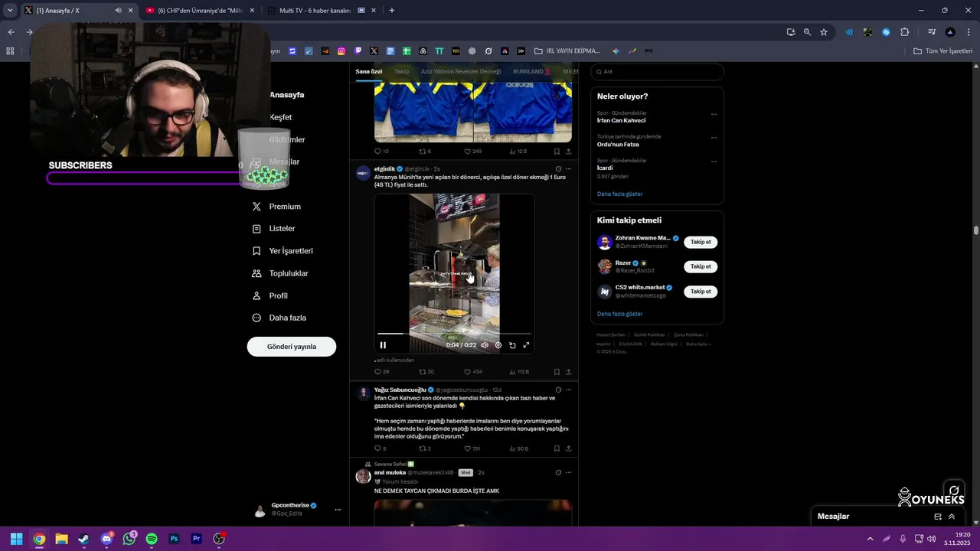The image size is (980, 551).
Task: Like Yağız Sabuncuoğlu's post
Action: (472, 448)
